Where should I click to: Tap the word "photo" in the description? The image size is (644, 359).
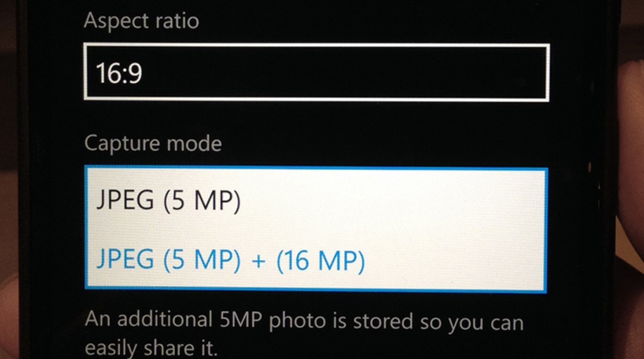click(x=298, y=322)
